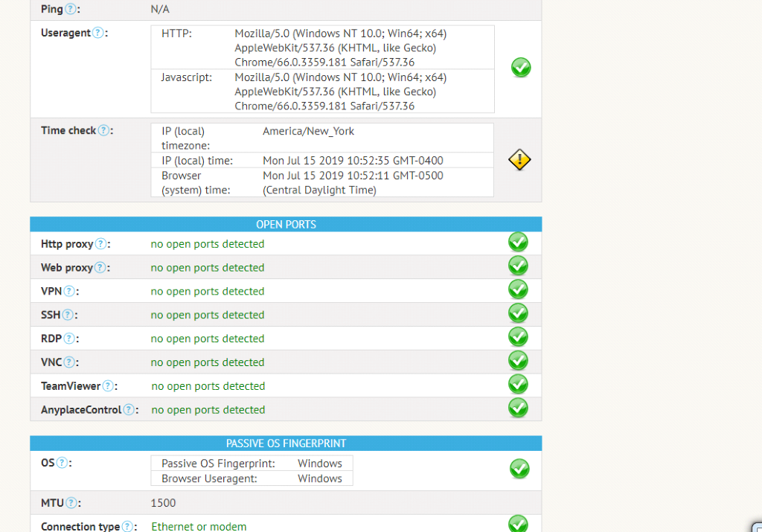Viewport: 762px width, 532px height.
Task: Click the yellow warning icon for Time check
Action: tap(519, 160)
